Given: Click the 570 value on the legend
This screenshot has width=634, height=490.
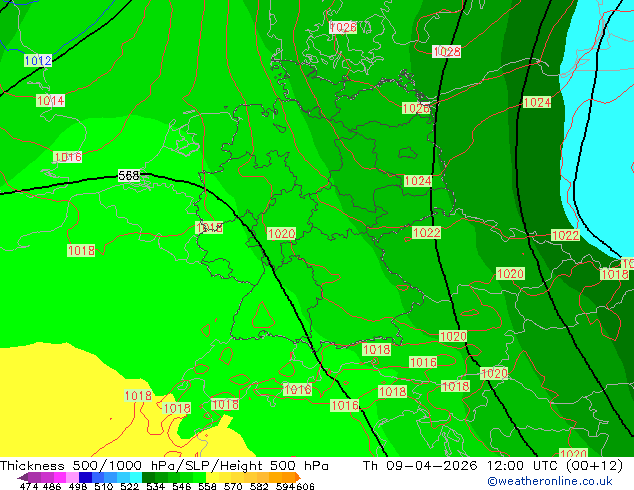Looking at the screenshot, I should click(x=233, y=486).
